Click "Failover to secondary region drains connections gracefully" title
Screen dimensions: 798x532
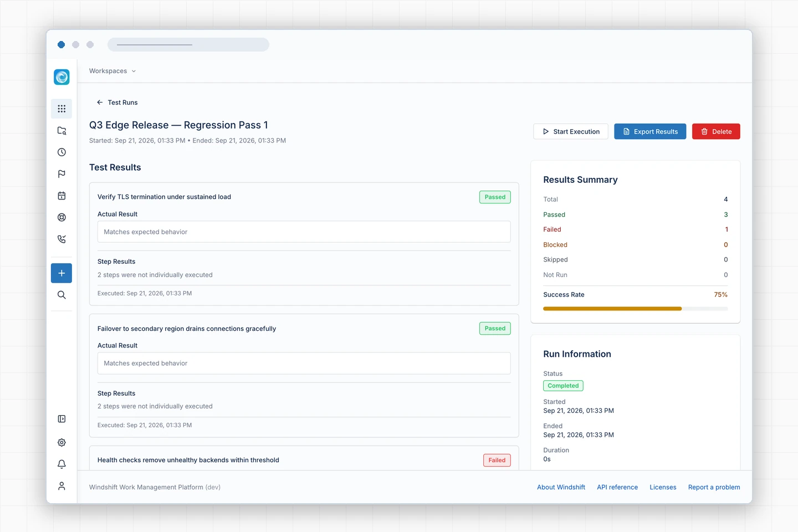coord(187,329)
